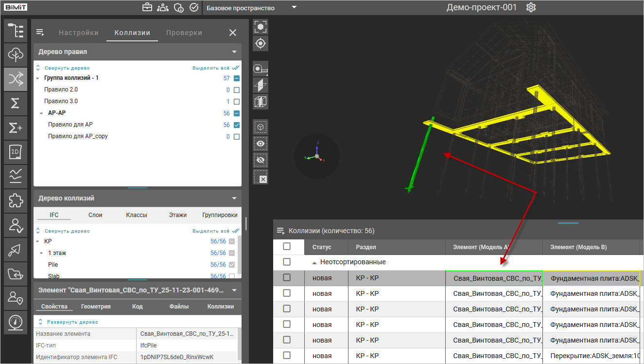Check the Правило 2.0 checkbox
Screen dimensions: 644x364
pyautogui.click(x=237, y=90)
